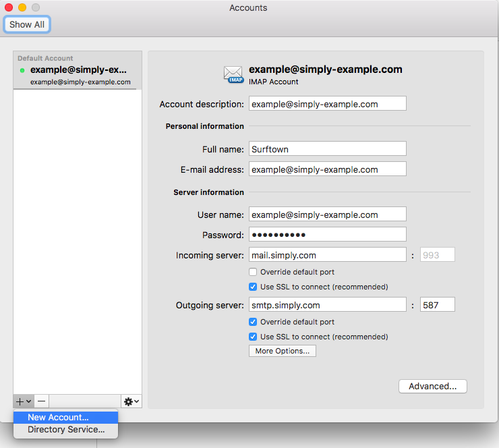This screenshot has height=448, width=499.
Task: Choose New Account... from the menu
Action: point(58,417)
